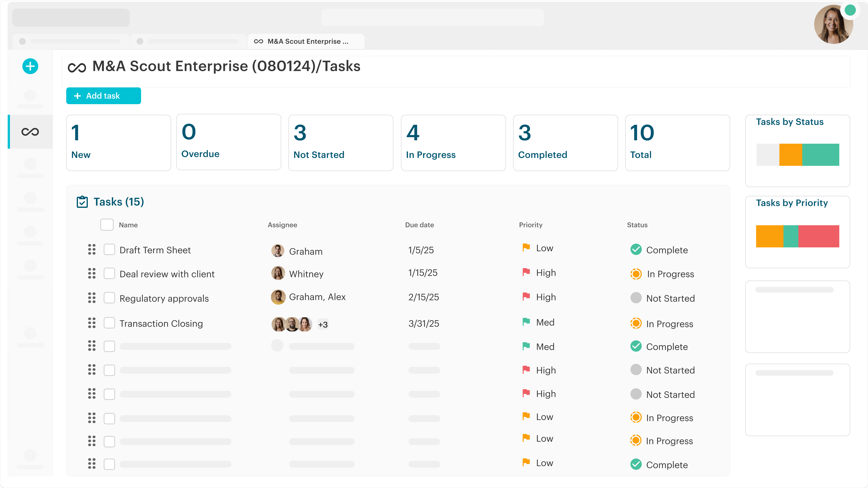Open Low priority selector for Draft Term Sheet
Screen dimensions: 868x488
(x=544, y=248)
